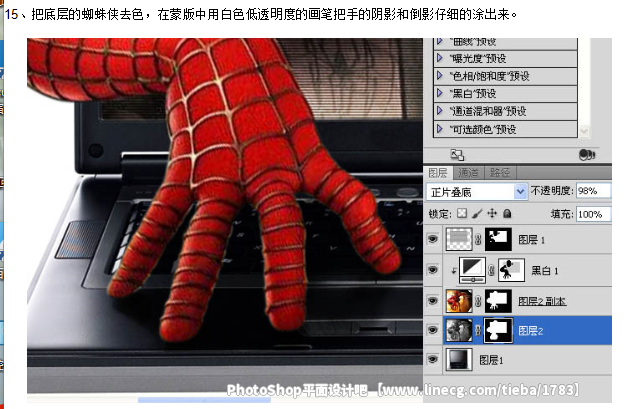Image resolution: width=635 pixels, height=409 pixels.
Task: Select 图层2 grayscale layer thumbnail
Action: coord(459,330)
